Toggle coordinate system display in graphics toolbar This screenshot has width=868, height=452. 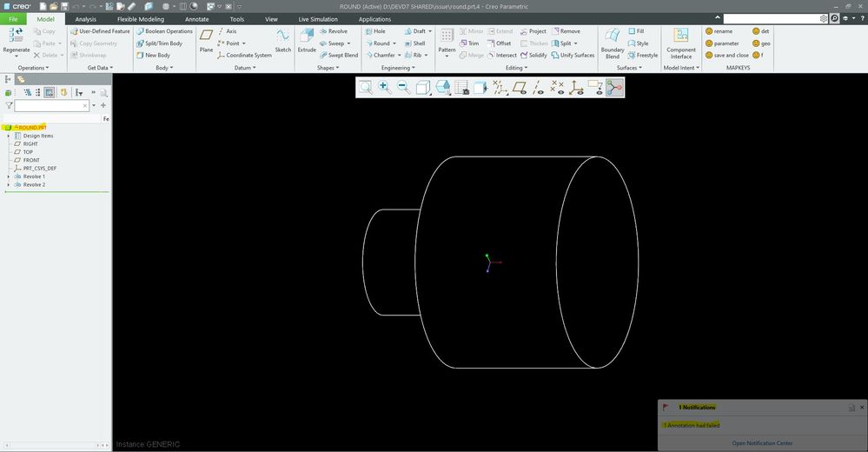[576, 87]
